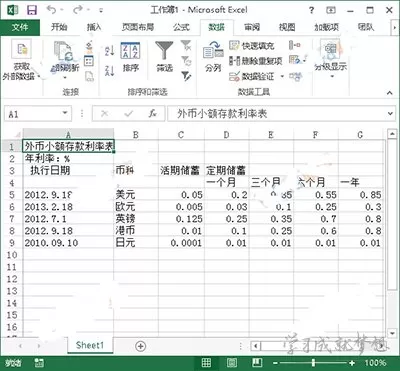The width and height of the screenshot is (400, 371).
Task: Click the Edit Links icon in 连接 group
Action: [x=89, y=76]
